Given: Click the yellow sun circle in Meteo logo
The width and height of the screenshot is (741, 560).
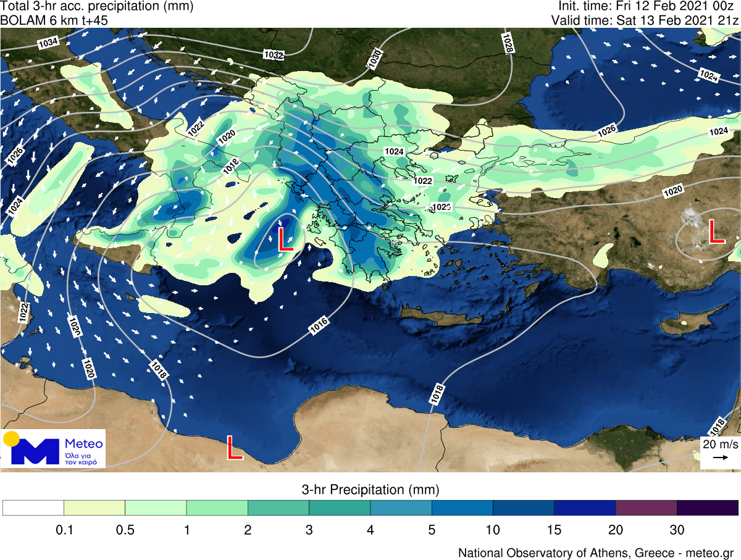Looking at the screenshot, I should 11,439.
